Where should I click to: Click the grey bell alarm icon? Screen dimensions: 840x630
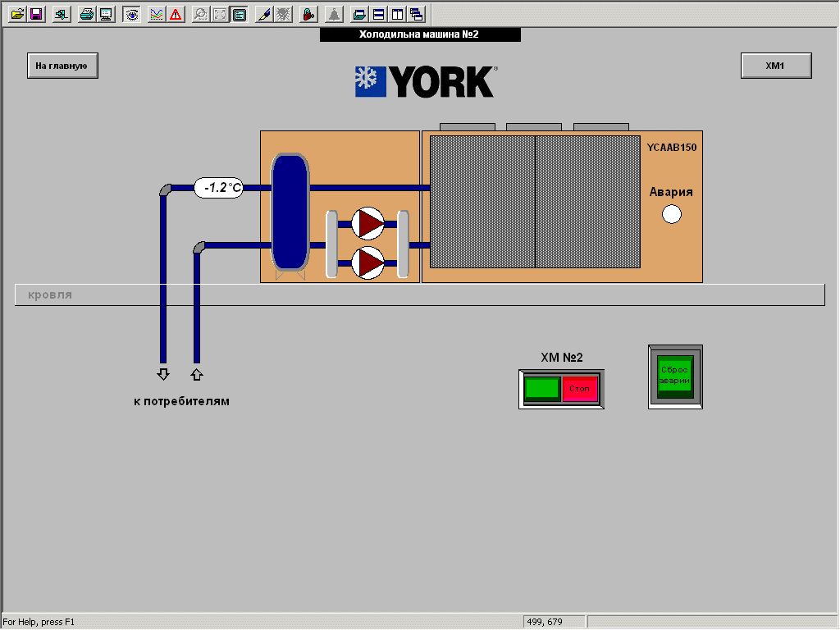(335, 15)
